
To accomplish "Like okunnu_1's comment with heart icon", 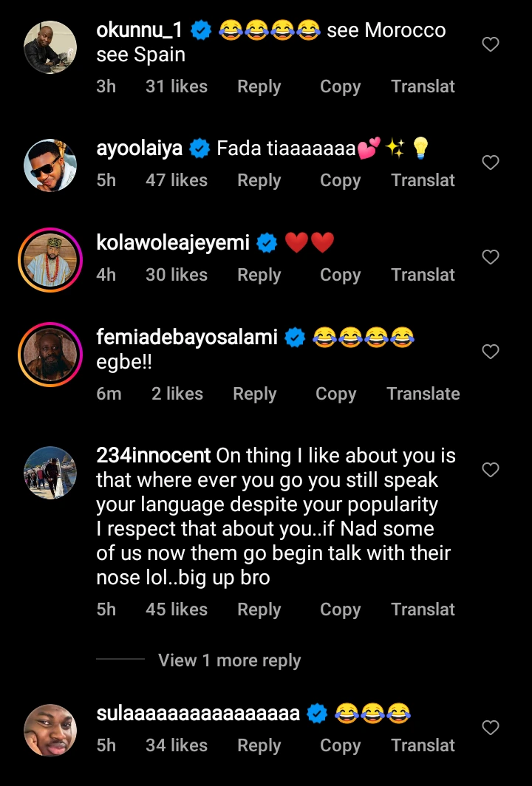I will [x=491, y=44].
